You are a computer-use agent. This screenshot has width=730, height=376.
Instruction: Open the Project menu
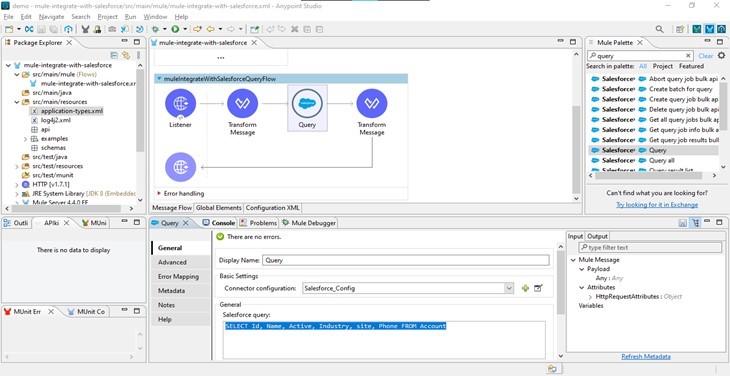tap(108, 17)
